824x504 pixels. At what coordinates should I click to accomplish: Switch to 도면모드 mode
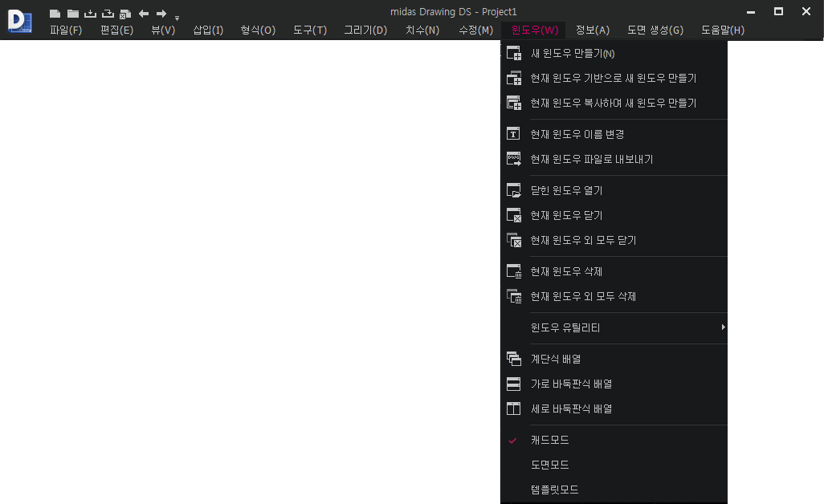[x=550, y=465]
